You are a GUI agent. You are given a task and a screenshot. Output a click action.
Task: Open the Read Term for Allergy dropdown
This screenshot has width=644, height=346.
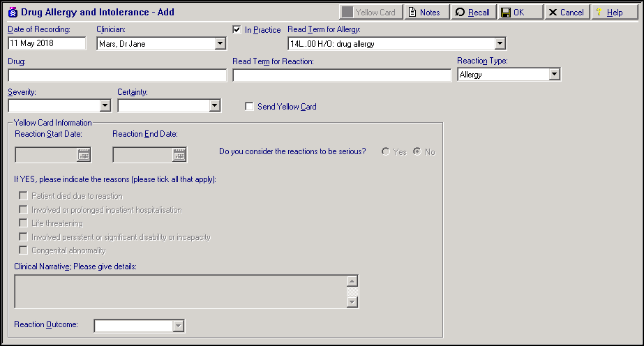(500, 44)
